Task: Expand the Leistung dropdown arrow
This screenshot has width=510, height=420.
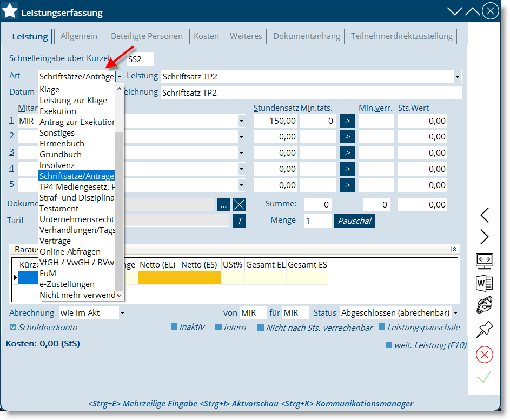Action: 457,77
